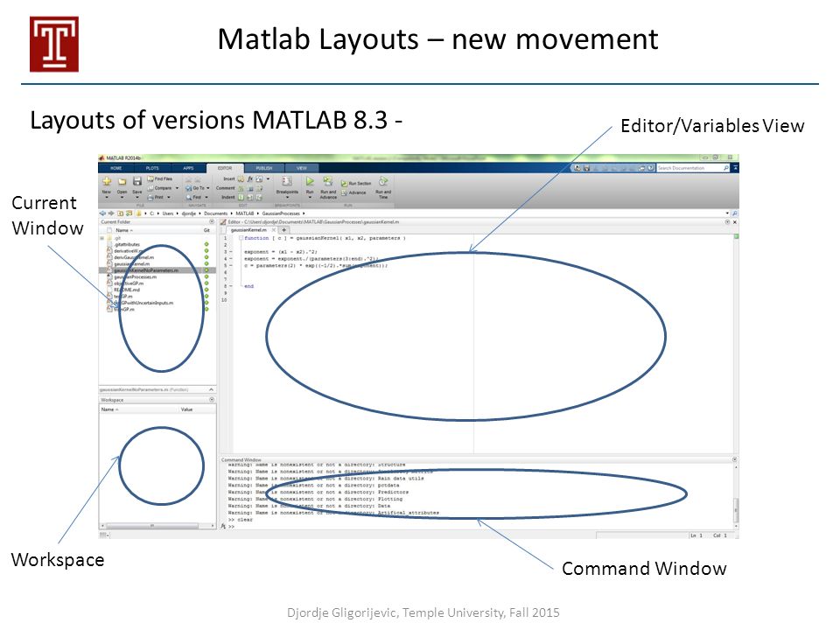This screenshot has width=840, height=630.
Task: Select GPwithUncertainInputs.m file
Action: [x=143, y=303]
